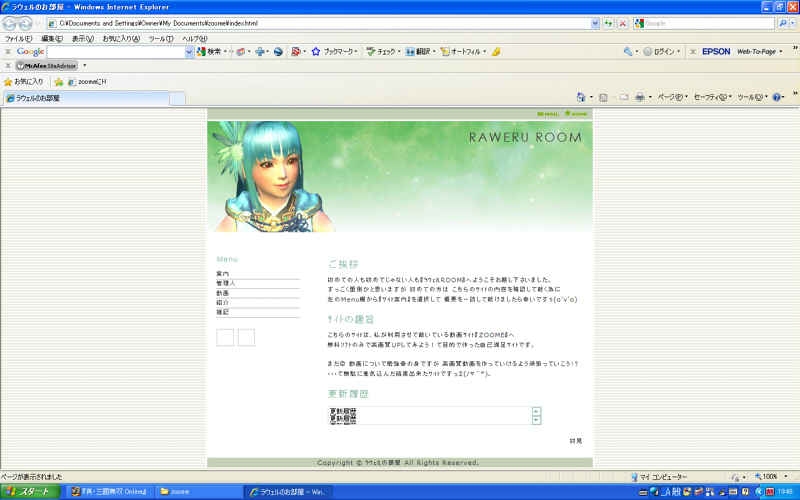Switch to the zoome folder taskbar item
Image resolution: width=800 pixels, height=500 pixels.
pos(198,492)
